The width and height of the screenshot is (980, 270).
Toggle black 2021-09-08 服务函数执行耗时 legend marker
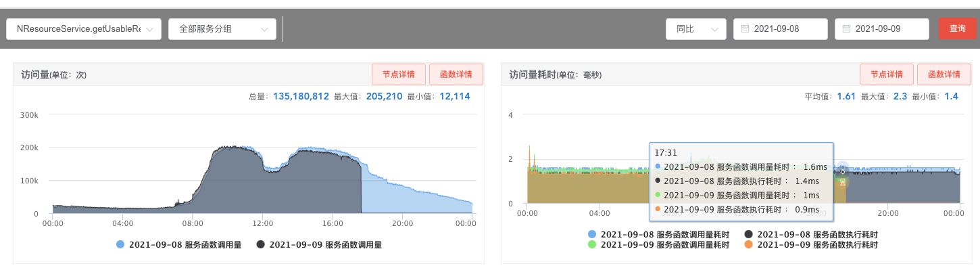tap(749, 234)
